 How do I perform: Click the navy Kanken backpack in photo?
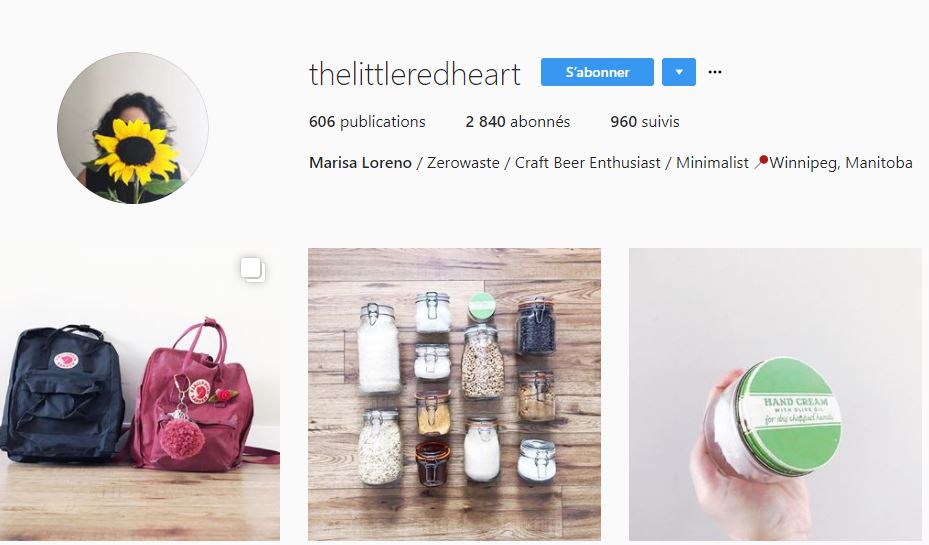pos(62,394)
